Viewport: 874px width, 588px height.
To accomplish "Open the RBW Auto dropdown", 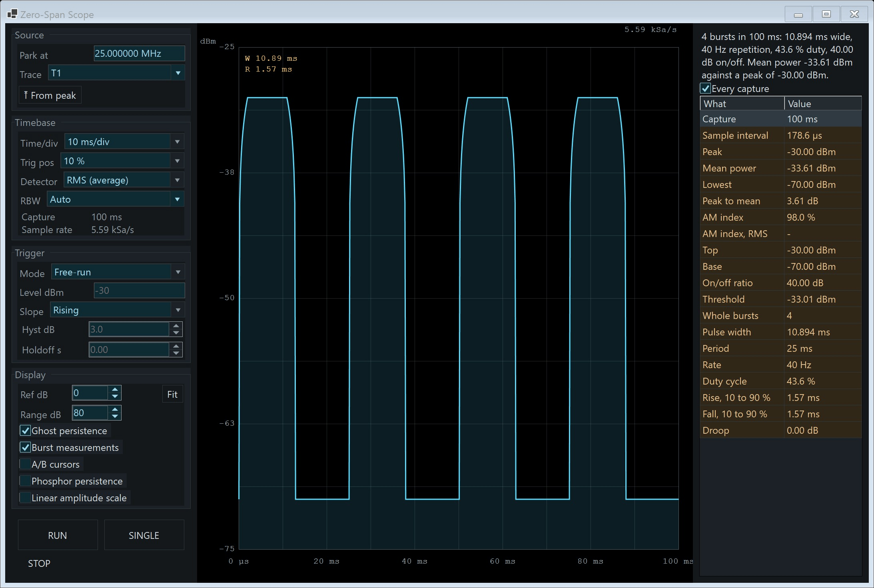I will click(115, 199).
